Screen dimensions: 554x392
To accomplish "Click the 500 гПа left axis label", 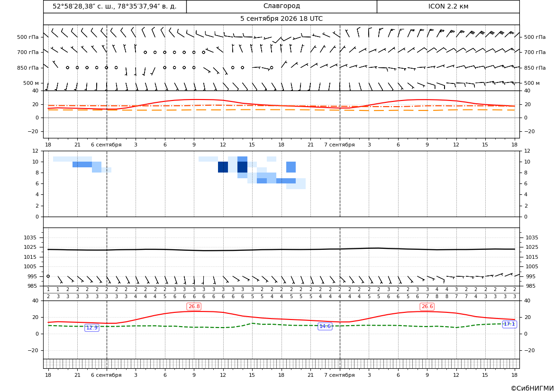I will tap(27, 37).
